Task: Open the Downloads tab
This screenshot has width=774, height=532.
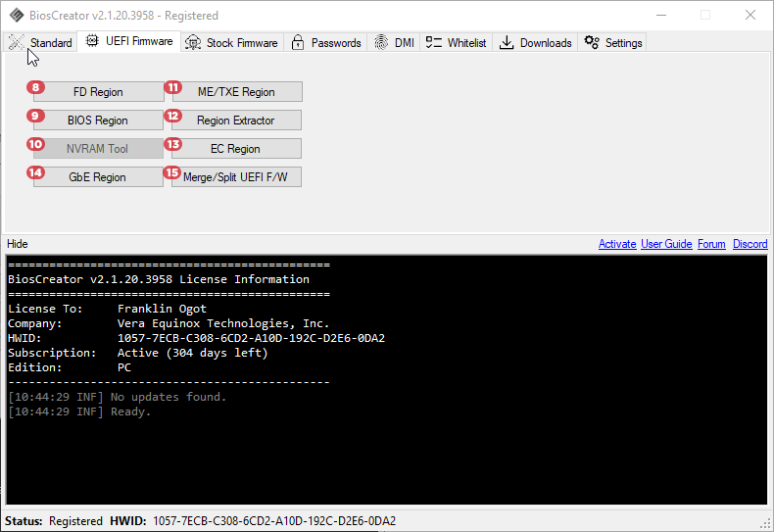Action: pos(535,43)
